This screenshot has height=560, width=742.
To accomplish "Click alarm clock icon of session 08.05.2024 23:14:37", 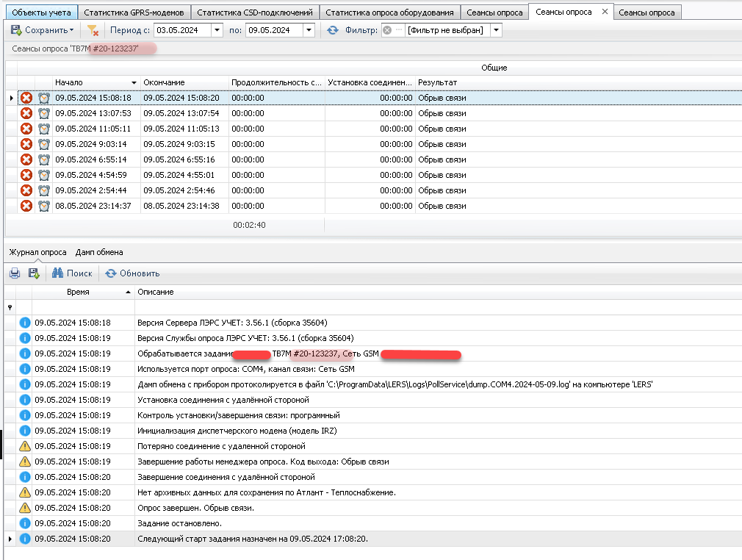I will [44, 206].
